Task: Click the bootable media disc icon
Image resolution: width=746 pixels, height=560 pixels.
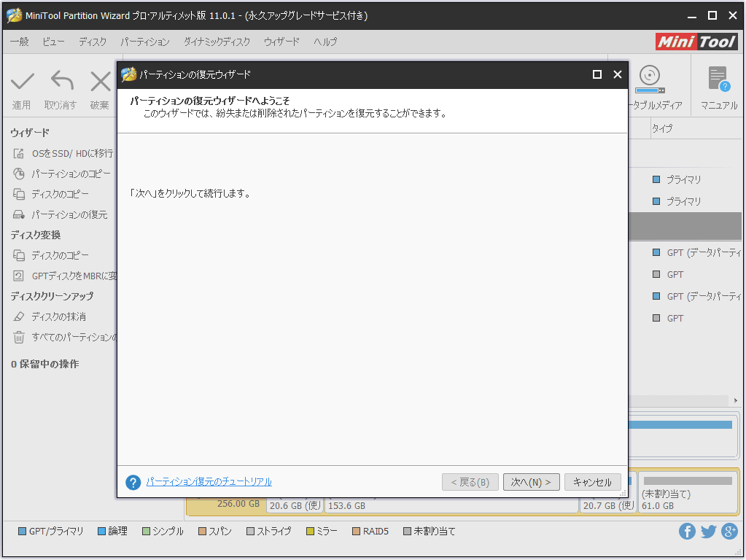Action: 650,77
